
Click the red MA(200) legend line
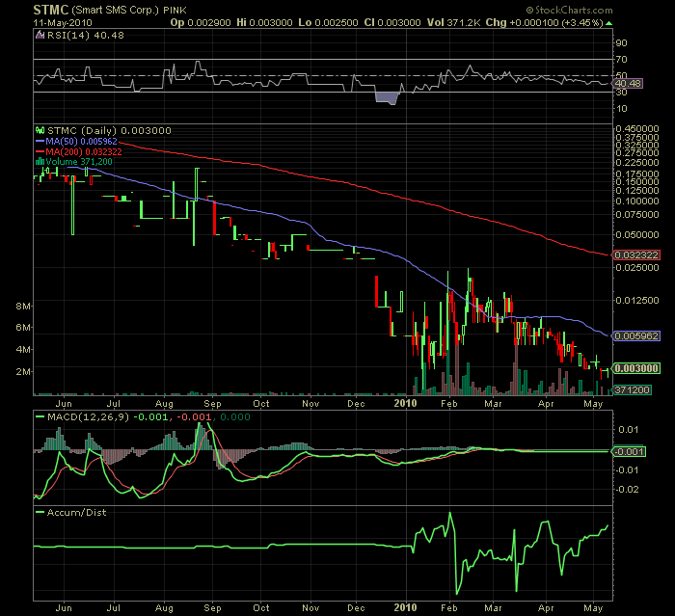[40, 152]
